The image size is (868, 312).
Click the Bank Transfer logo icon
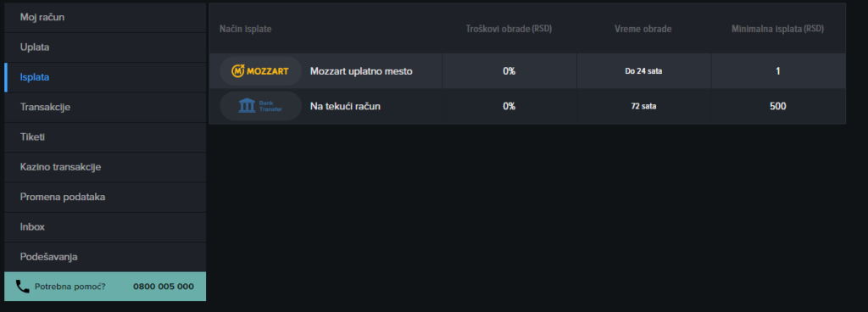point(260,106)
